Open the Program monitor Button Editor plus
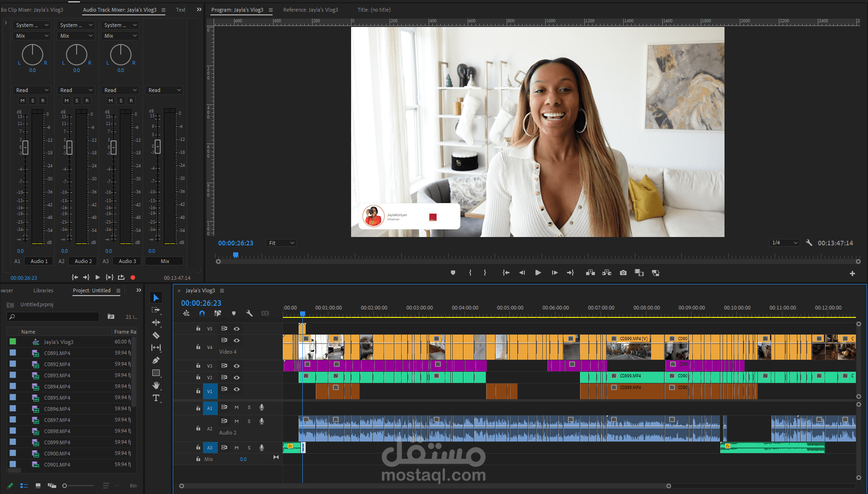Viewport: 868px width, 494px height. 852,273
